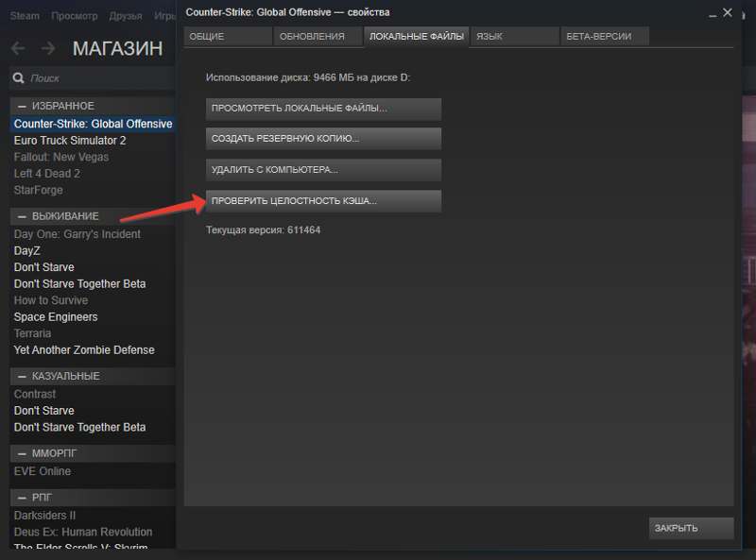756x560 pixels.
Task: Select Terraria in the library
Action: [32, 333]
